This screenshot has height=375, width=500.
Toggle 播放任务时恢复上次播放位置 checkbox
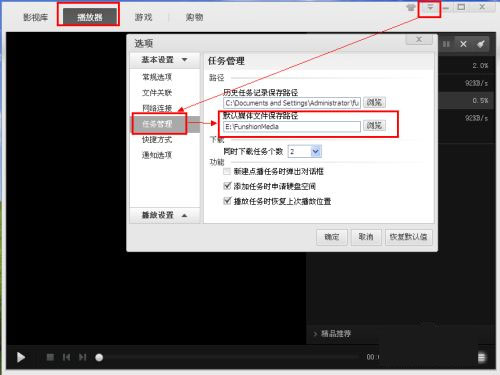(x=227, y=201)
